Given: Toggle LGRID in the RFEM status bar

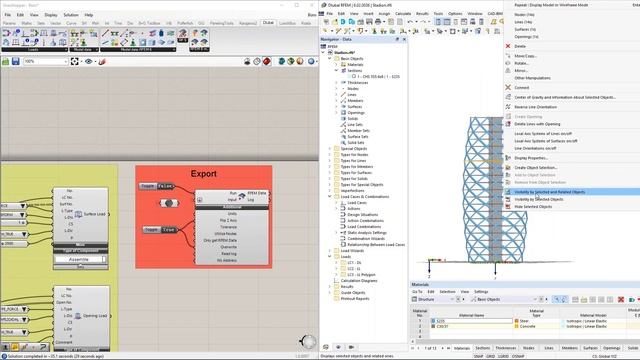Looking at the screenshot, I should pos(503,356).
